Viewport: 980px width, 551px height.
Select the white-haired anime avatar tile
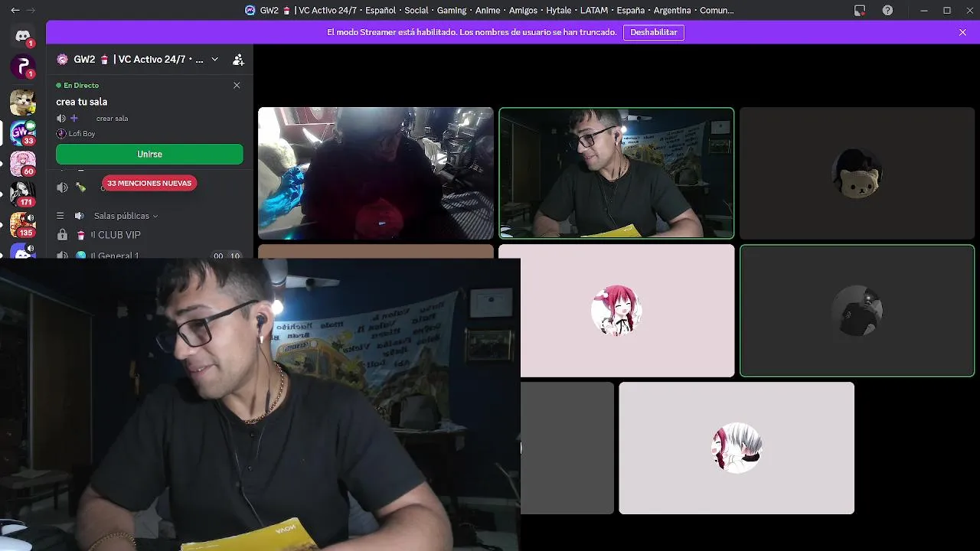(x=737, y=448)
